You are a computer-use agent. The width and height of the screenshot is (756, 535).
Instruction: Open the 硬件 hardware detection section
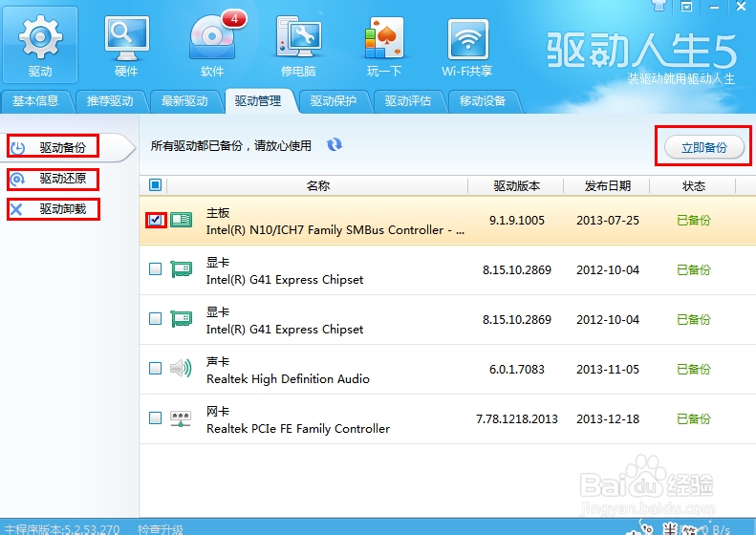coord(126,46)
